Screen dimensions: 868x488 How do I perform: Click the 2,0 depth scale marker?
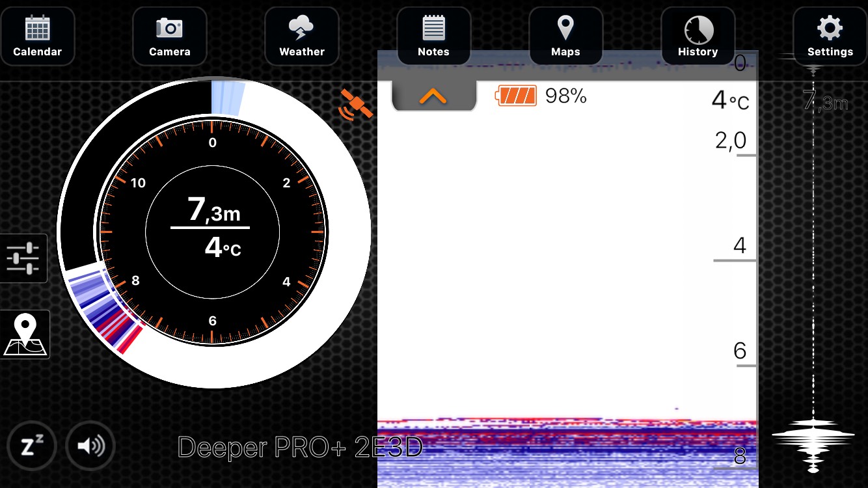pyautogui.click(x=731, y=141)
